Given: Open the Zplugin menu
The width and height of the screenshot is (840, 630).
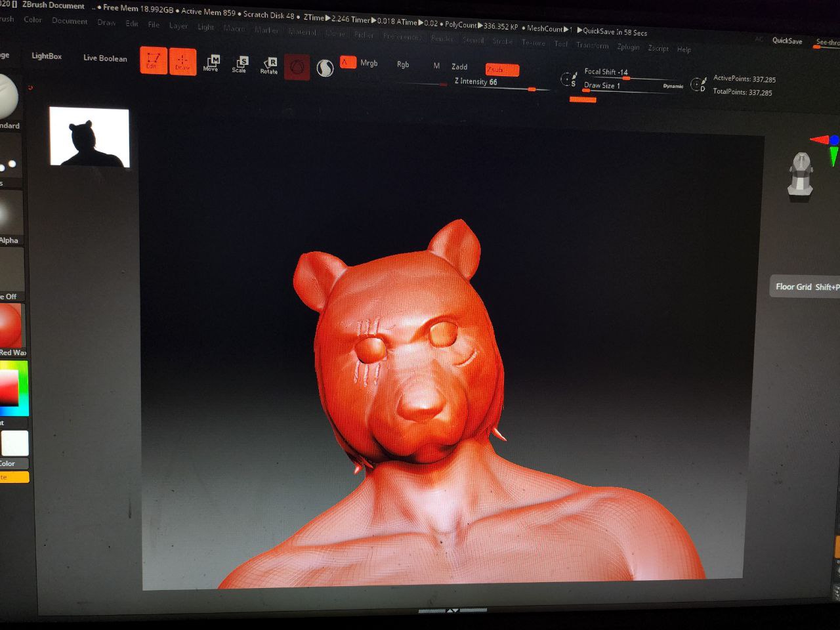Looking at the screenshot, I should pyautogui.click(x=628, y=47).
